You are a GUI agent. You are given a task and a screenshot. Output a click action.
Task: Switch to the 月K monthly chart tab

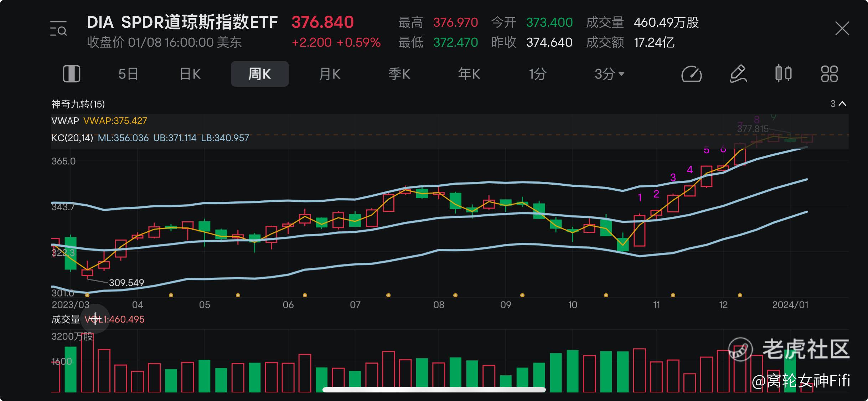tap(330, 74)
